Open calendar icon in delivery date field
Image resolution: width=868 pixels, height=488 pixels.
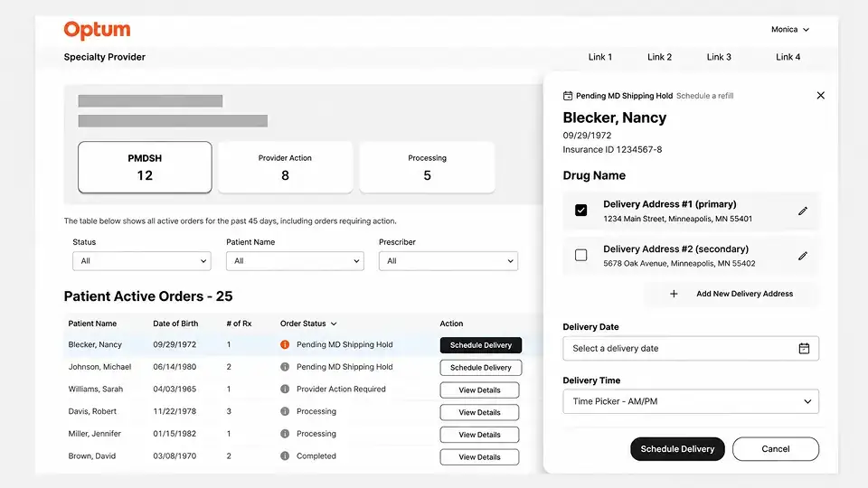(x=804, y=348)
